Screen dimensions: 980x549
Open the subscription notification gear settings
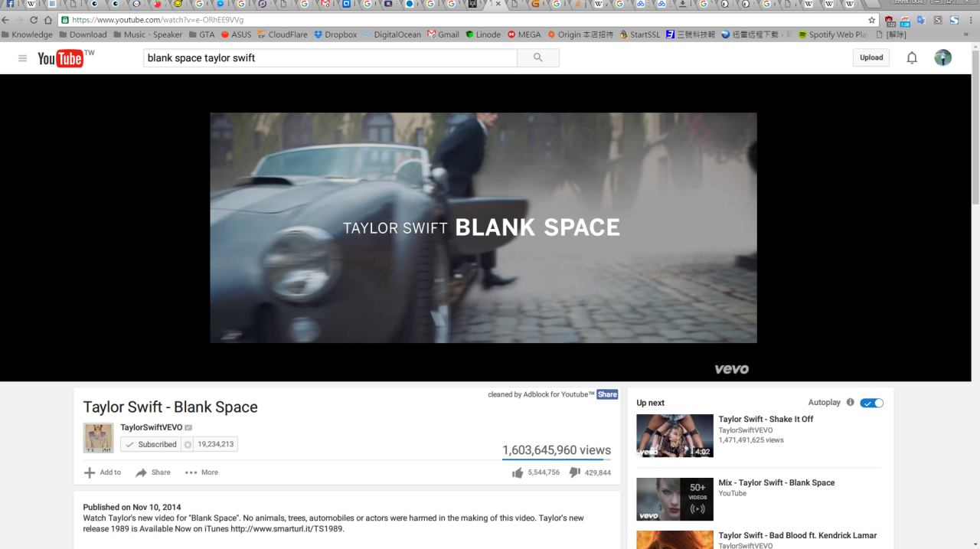[188, 444]
